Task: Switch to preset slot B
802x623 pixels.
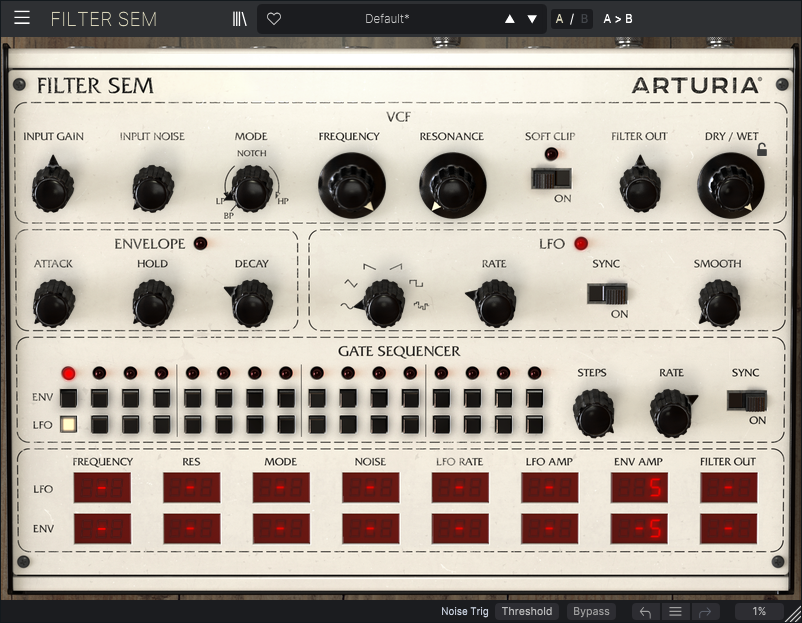Action: [x=583, y=18]
